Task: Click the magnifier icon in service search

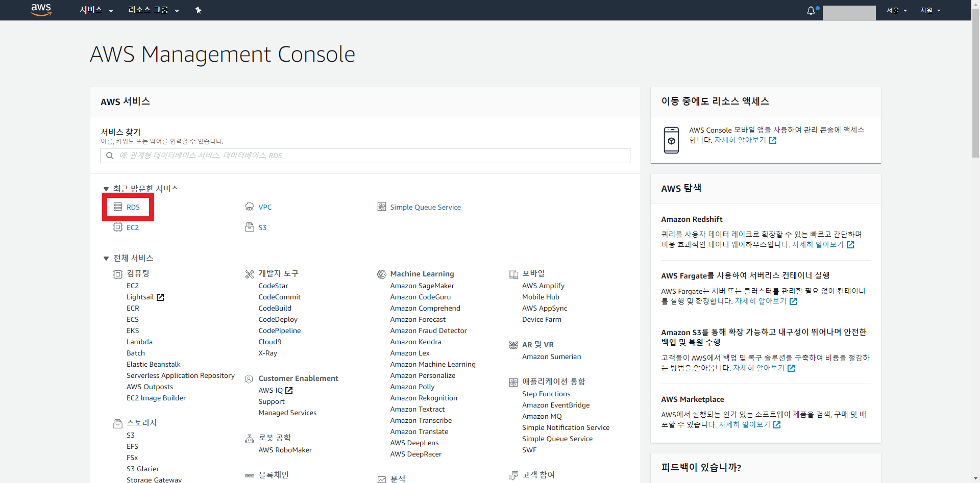Action: click(110, 156)
